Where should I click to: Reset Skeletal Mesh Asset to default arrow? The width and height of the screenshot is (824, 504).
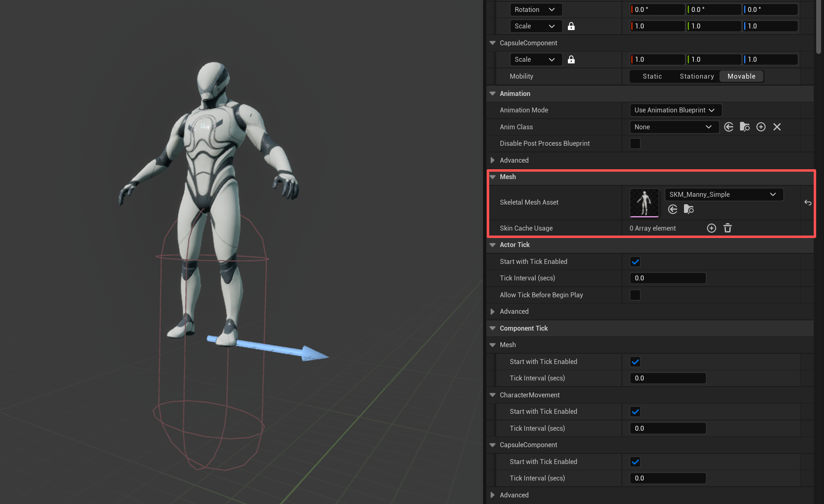[808, 203]
